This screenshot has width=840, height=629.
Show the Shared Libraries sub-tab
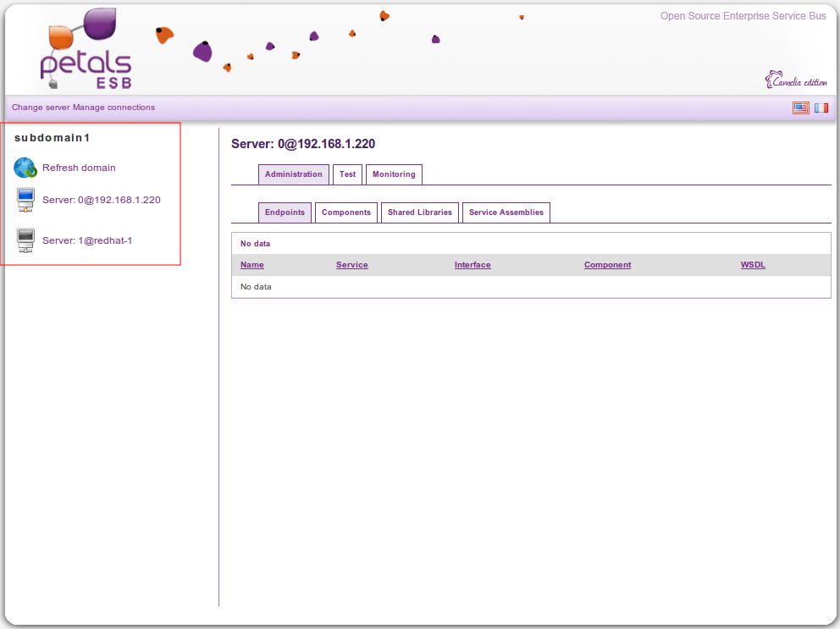[420, 212]
